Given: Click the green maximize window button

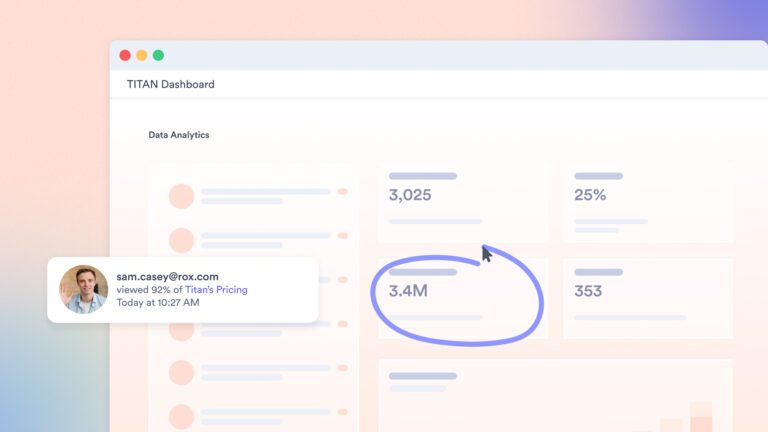Looking at the screenshot, I should click(158, 56).
